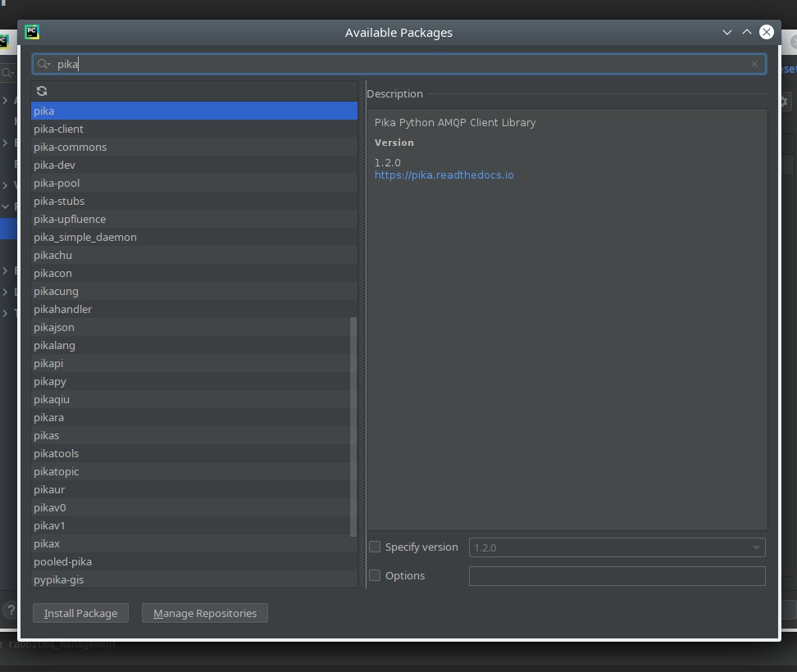Maximize the dialog with the up chevron
Screen dimensions: 797x672
tap(747, 32)
